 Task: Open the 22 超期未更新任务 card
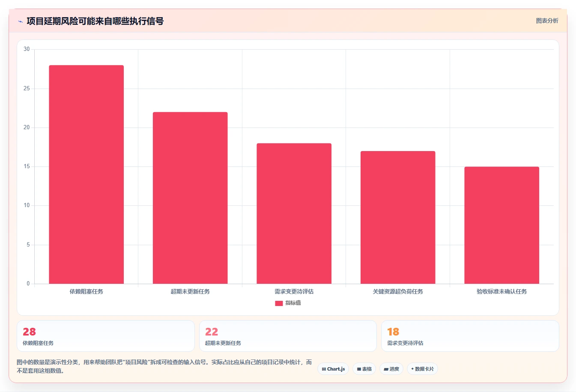click(x=288, y=336)
